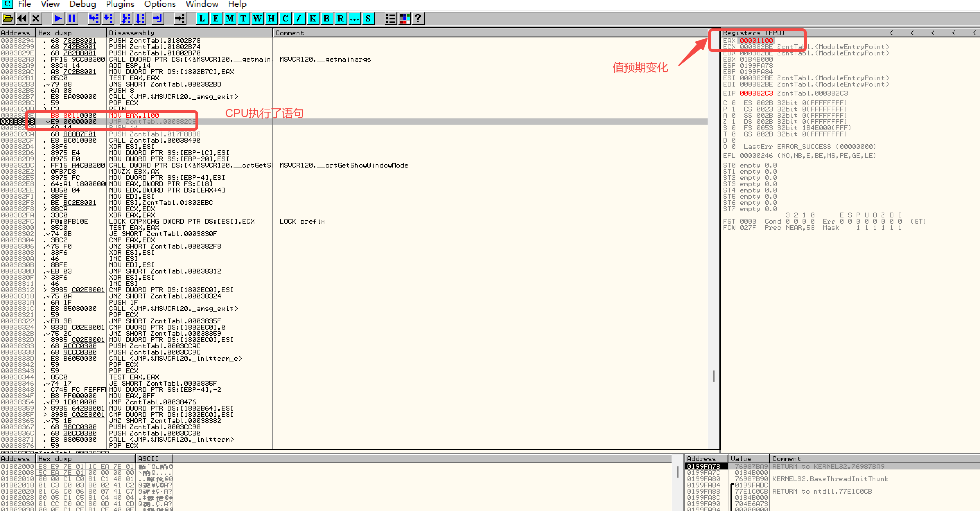The width and height of the screenshot is (980, 511).
Task: Restart the program with rewind icon
Action: [x=22, y=18]
